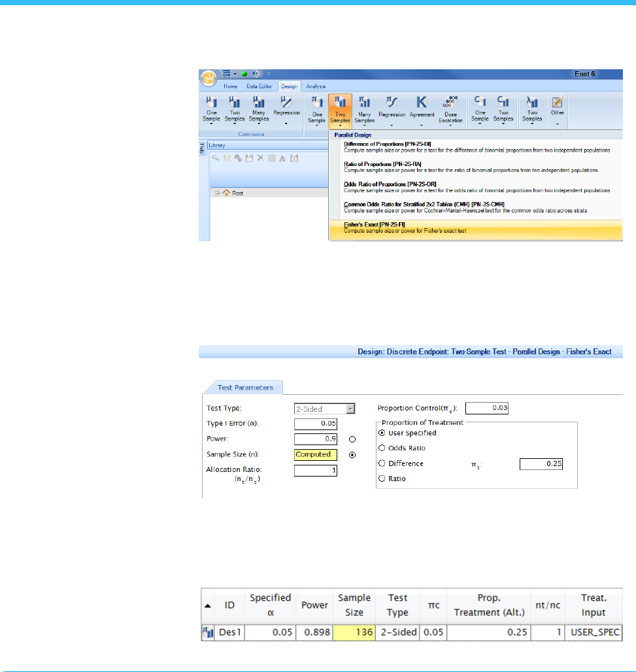Open the Test Type 2-Sided dropdown
Viewport: 636px width, 672px height.
pyautogui.click(x=350, y=409)
